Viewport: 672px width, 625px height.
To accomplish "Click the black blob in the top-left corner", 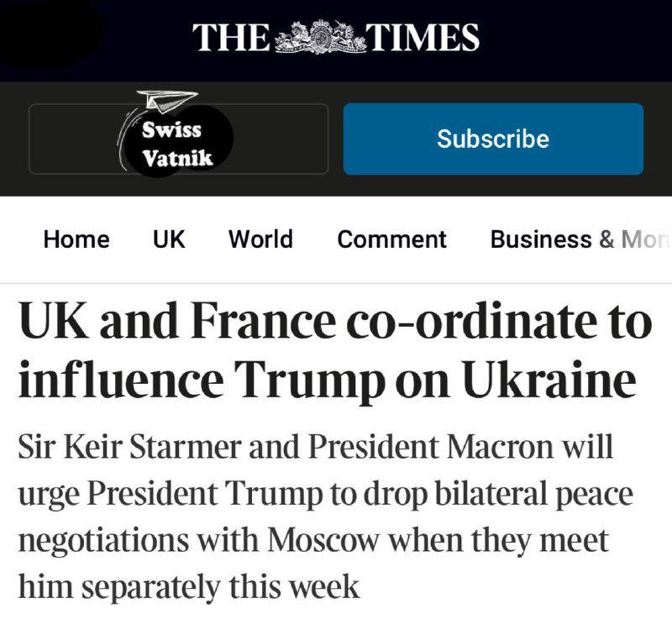I will tap(50, 32).
